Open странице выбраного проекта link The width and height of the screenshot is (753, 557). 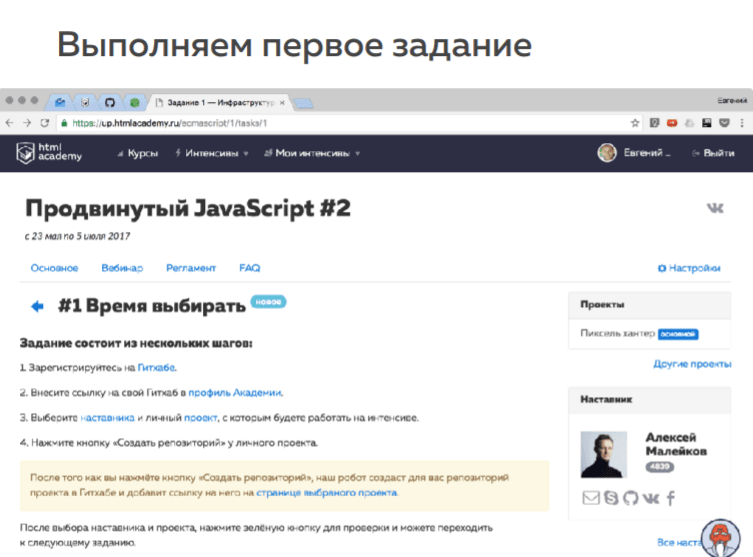point(327,493)
